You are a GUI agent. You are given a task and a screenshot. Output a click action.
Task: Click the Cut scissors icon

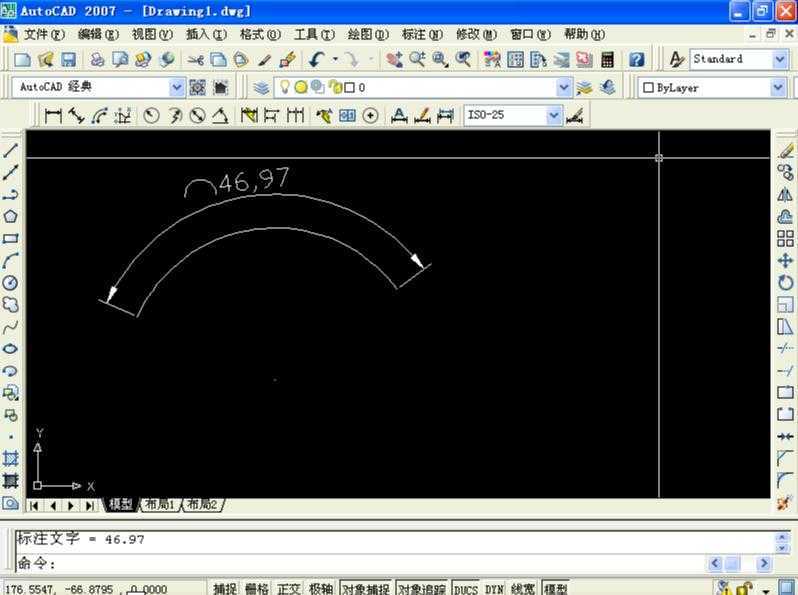[195, 60]
